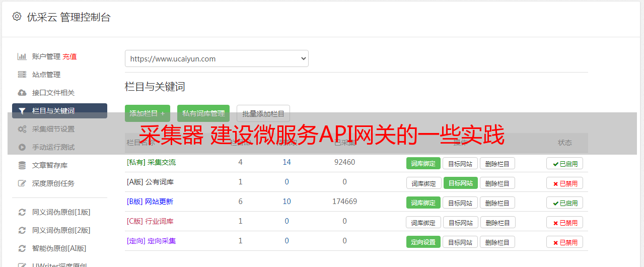Click the value 10 in the 网站更新 row

(287, 202)
